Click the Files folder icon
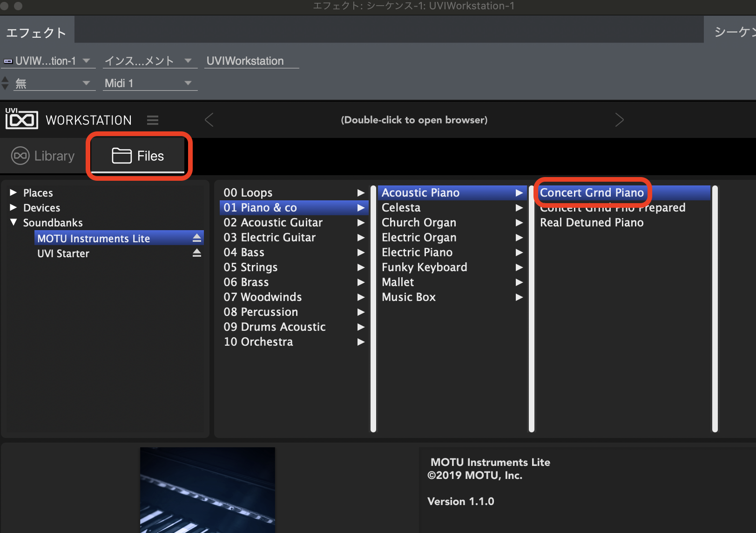 [x=121, y=156]
